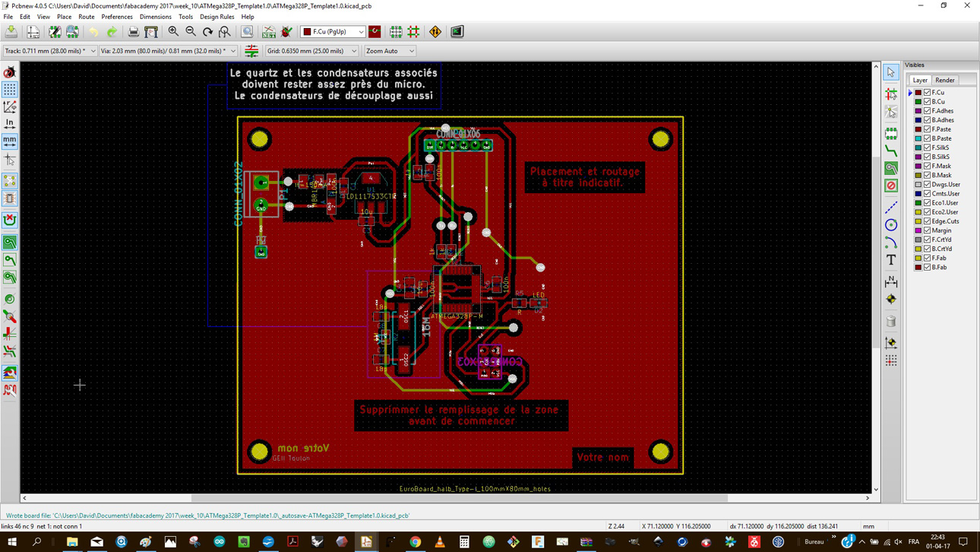Viewport: 980px width, 552px height.
Task: Click the Redo arrow icon
Action: [112, 32]
